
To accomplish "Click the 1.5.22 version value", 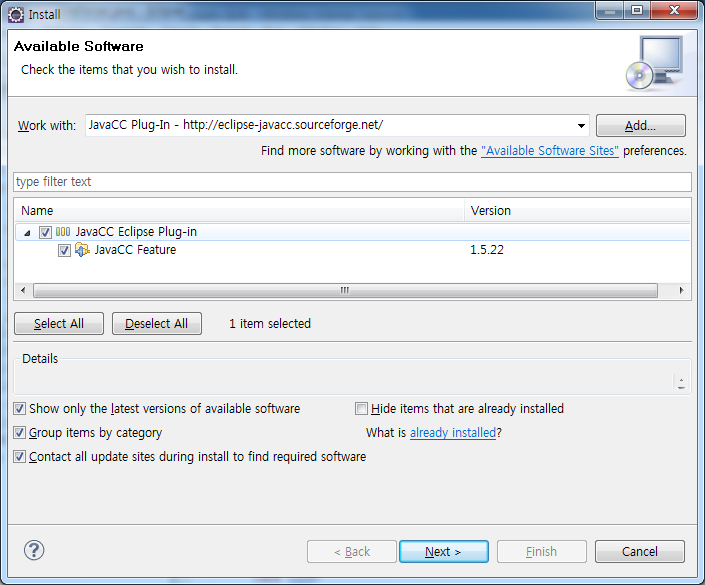I will coord(487,250).
